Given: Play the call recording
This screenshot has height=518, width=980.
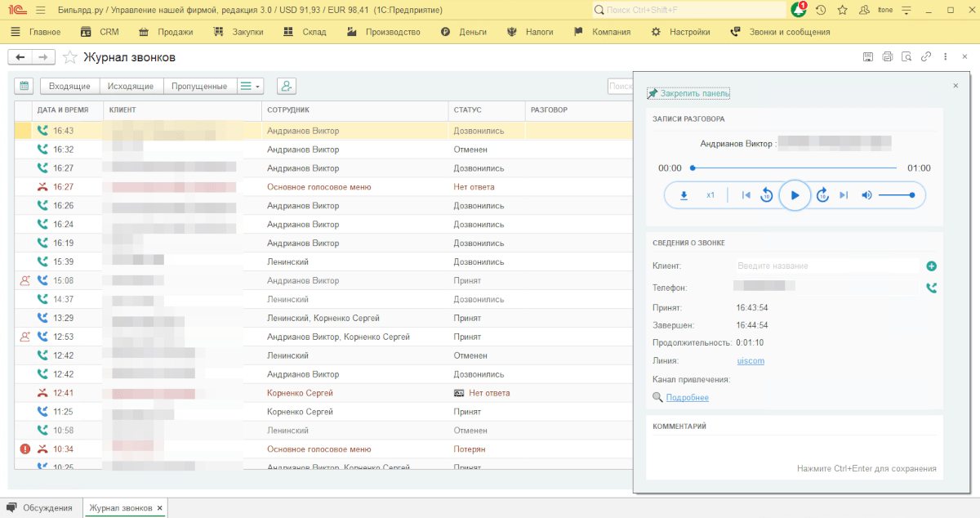Looking at the screenshot, I should coord(795,195).
